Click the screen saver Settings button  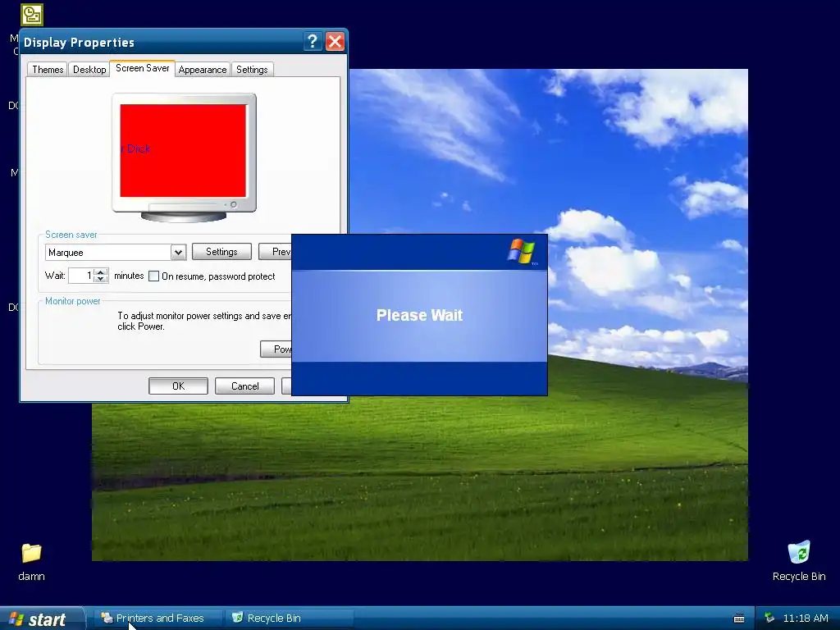click(x=221, y=252)
